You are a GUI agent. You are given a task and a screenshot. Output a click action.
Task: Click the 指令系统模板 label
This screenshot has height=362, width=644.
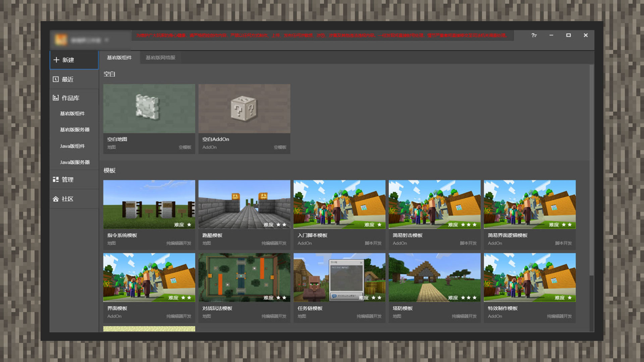click(122, 235)
